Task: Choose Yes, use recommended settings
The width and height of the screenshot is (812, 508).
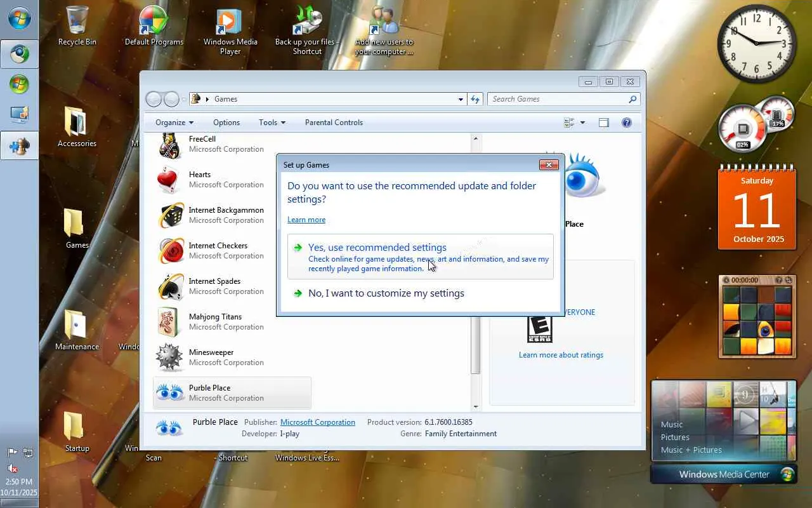Action: point(421,257)
